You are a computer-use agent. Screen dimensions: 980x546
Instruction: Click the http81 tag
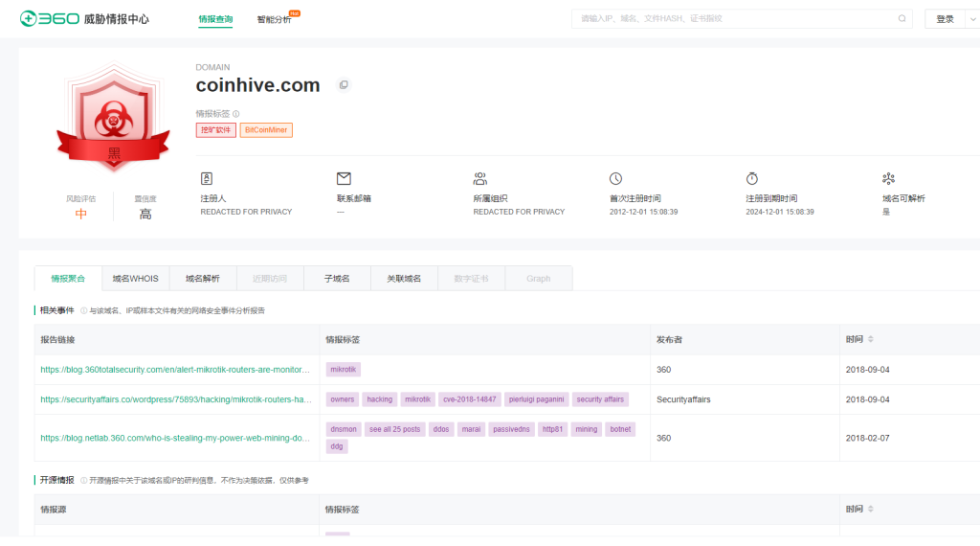click(552, 430)
